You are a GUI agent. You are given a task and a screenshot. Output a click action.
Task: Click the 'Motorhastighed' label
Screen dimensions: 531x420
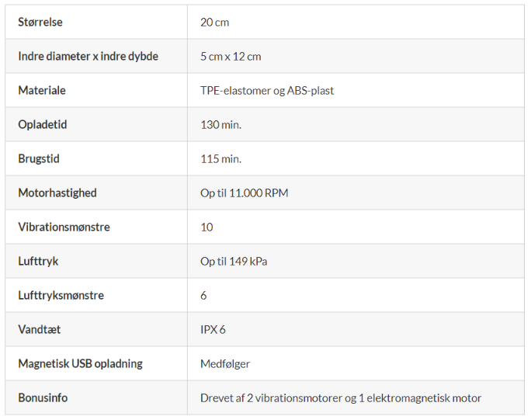(57, 193)
